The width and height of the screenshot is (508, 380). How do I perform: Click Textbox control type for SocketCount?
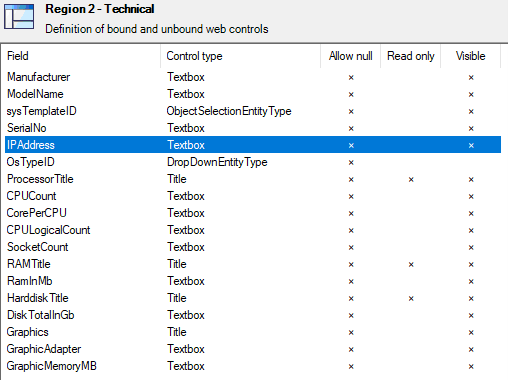[x=186, y=247]
